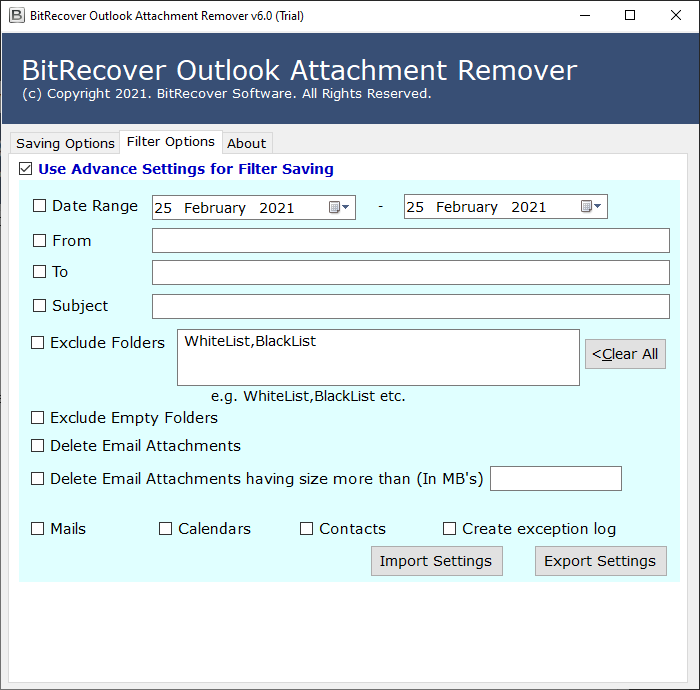The width and height of the screenshot is (700, 690).
Task: Enable Delete Email Attachments checkbox
Action: tap(38, 446)
